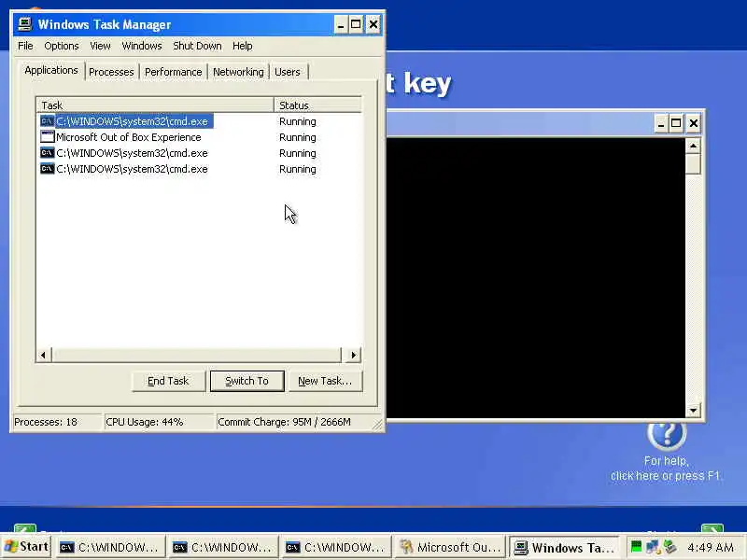Click the green CPU usage tray icon

[636, 547]
